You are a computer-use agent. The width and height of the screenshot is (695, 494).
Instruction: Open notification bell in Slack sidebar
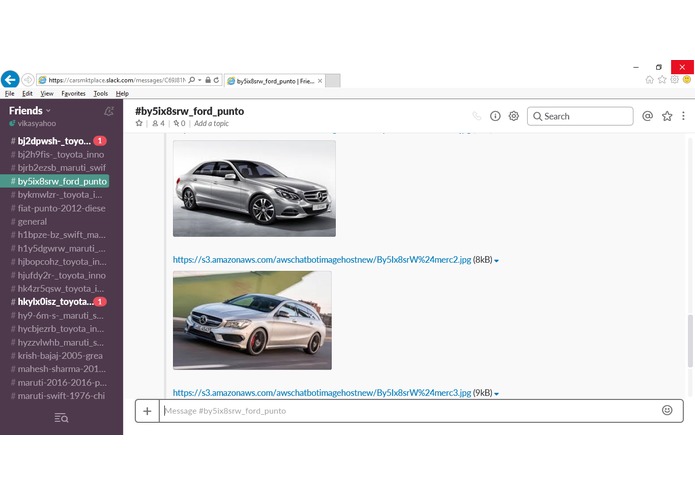click(x=109, y=111)
